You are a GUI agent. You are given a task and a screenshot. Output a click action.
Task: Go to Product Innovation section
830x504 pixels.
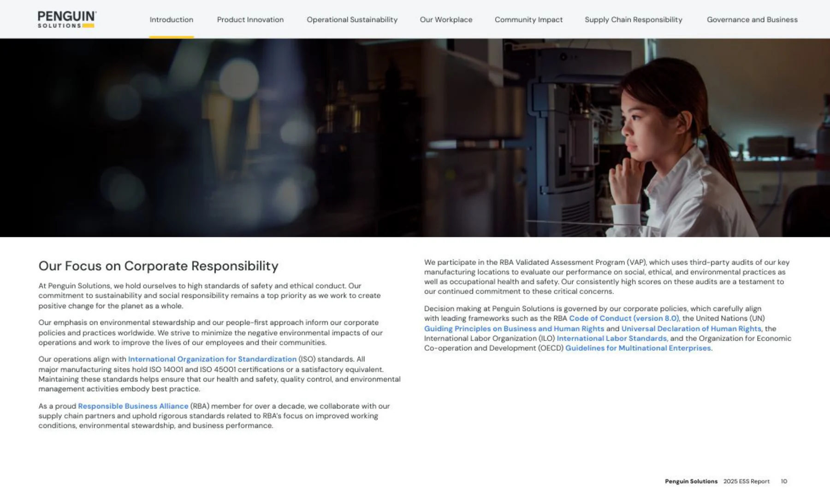coord(250,20)
